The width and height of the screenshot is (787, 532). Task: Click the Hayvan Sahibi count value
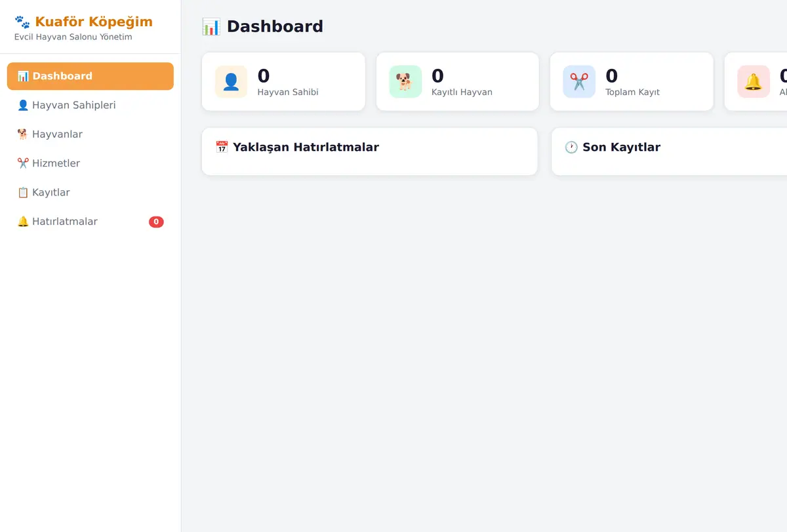click(x=264, y=76)
